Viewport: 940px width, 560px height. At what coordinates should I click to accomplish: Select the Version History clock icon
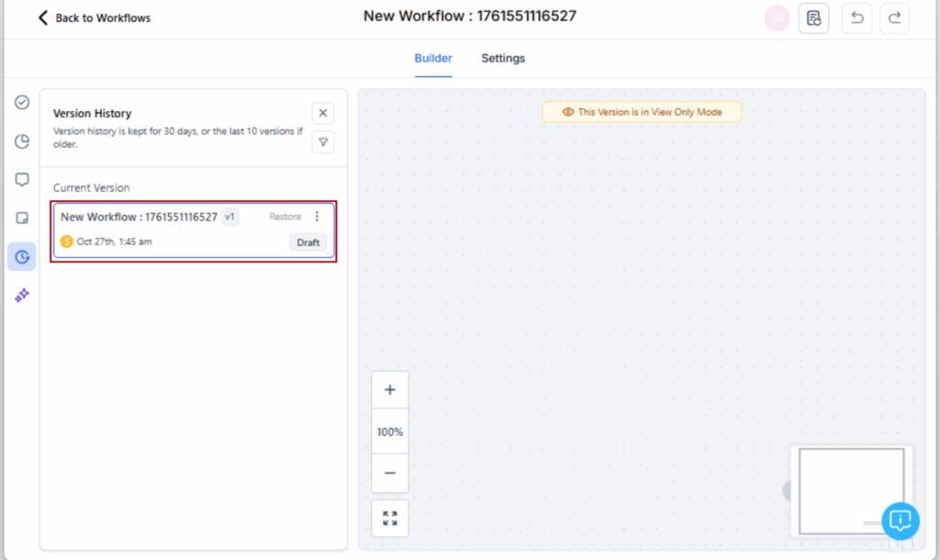point(21,257)
